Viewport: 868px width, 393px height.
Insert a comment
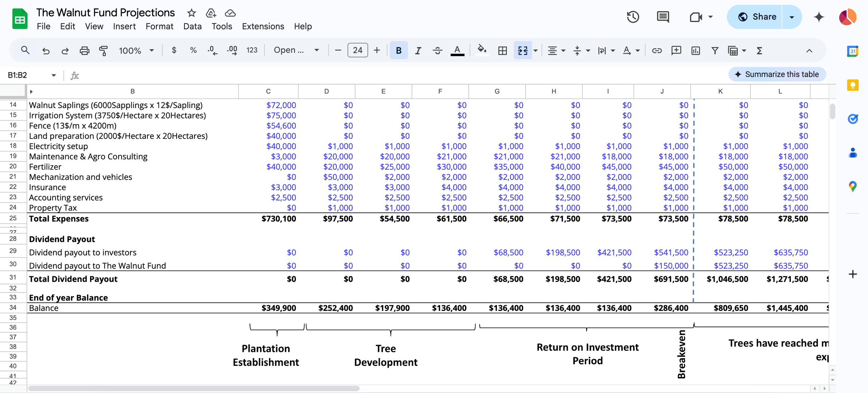coord(676,50)
